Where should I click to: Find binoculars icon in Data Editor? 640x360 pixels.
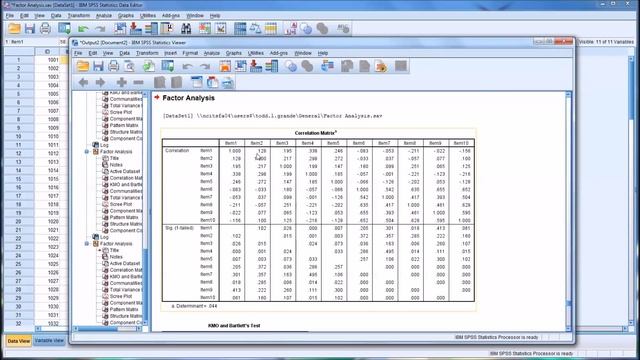click(x=186, y=28)
